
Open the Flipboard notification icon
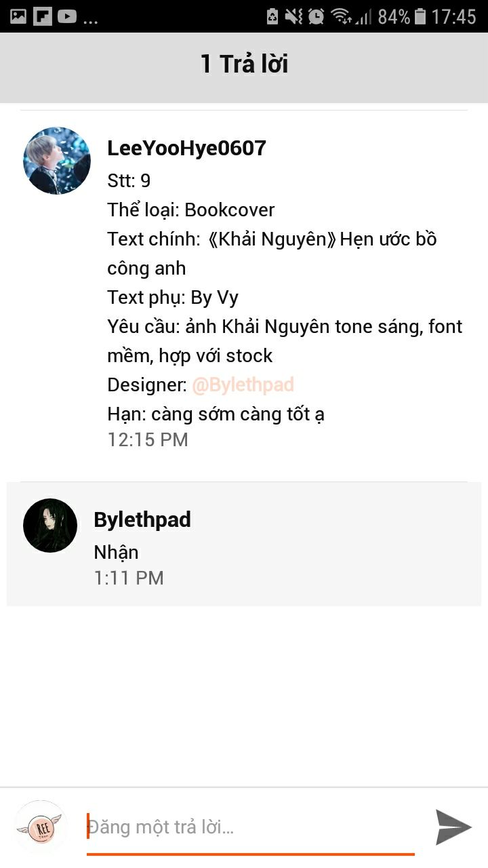[x=43, y=16]
